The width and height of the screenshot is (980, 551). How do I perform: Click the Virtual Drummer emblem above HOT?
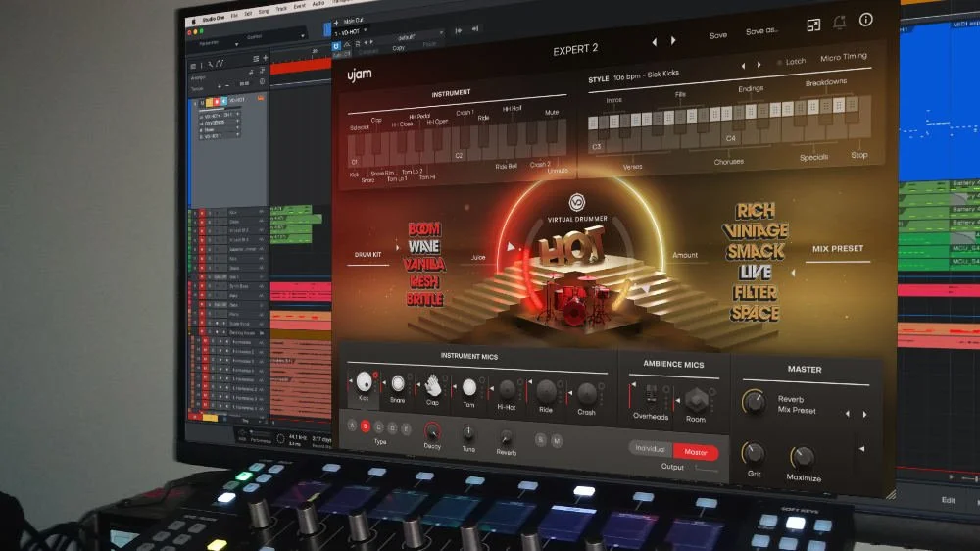click(577, 203)
